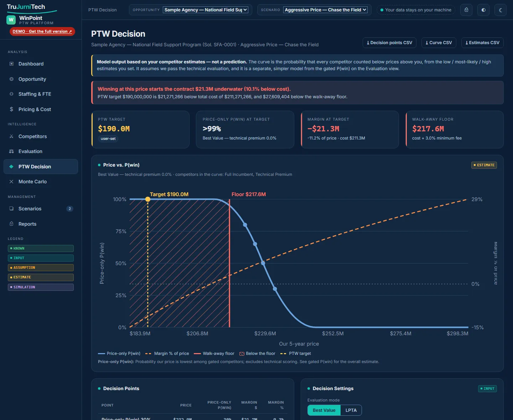The width and height of the screenshot is (513, 420).
Task: Toggle dark mode moon icon
Action: click(501, 10)
